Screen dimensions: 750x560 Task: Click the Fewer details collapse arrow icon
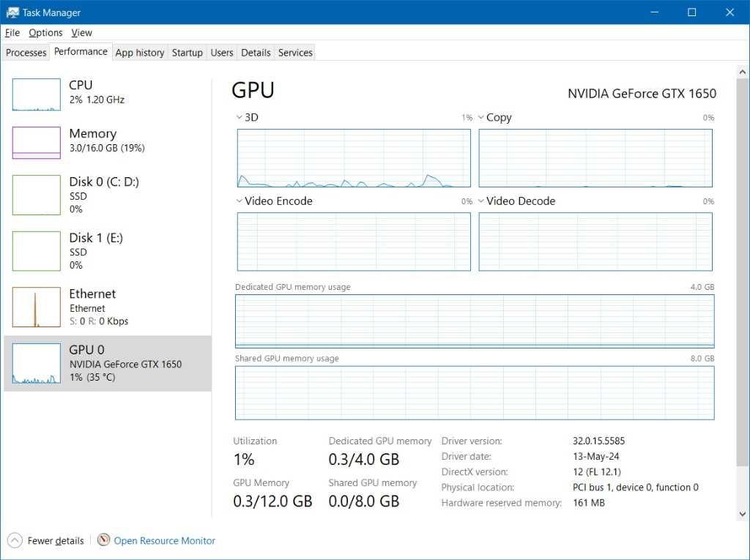click(x=15, y=540)
